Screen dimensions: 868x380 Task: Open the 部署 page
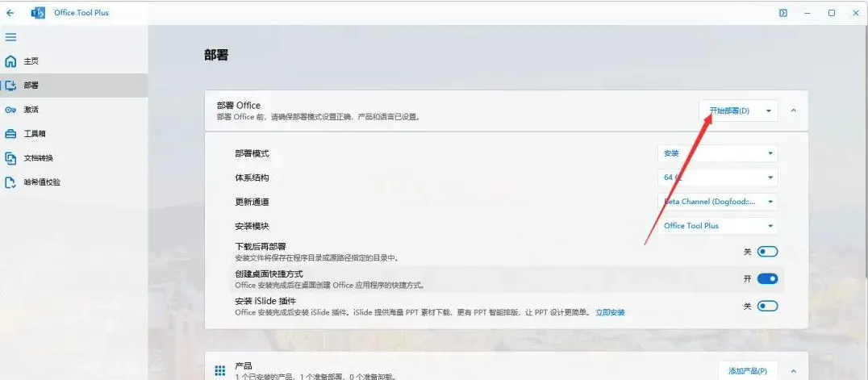pos(74,86)
